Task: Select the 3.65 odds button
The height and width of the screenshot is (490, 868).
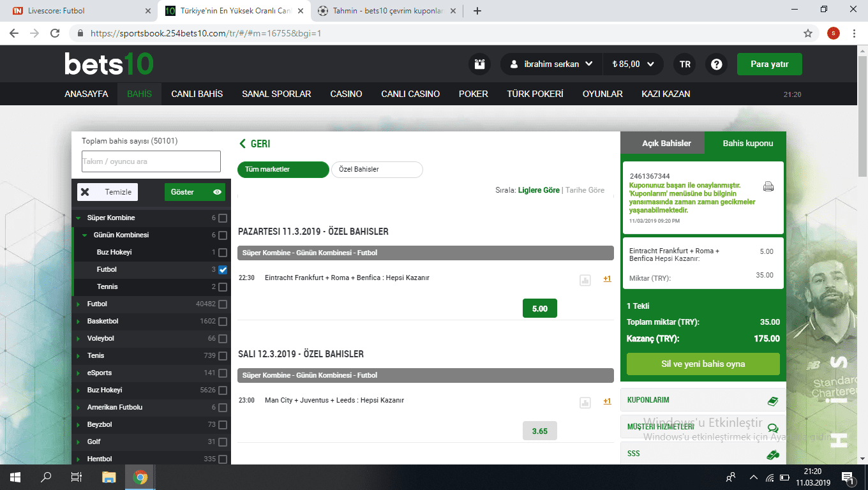Action: (540, 431)
